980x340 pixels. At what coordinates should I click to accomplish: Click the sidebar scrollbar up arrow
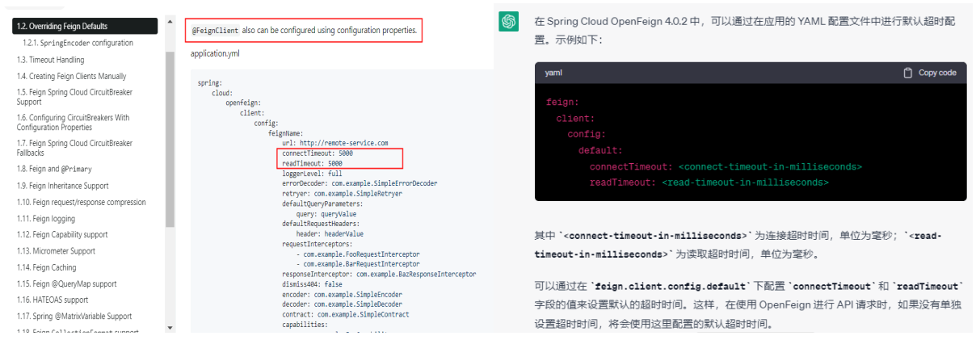tap(170, 22)
